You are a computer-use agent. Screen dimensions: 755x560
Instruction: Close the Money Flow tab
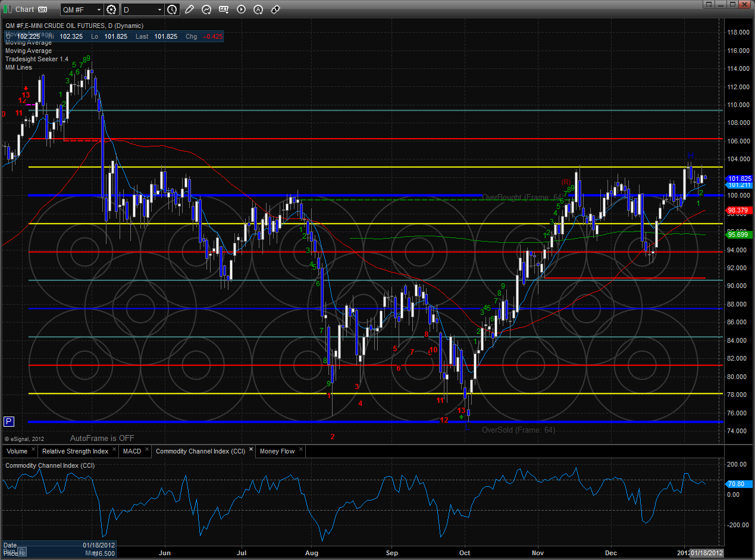[x=301, y=450]
